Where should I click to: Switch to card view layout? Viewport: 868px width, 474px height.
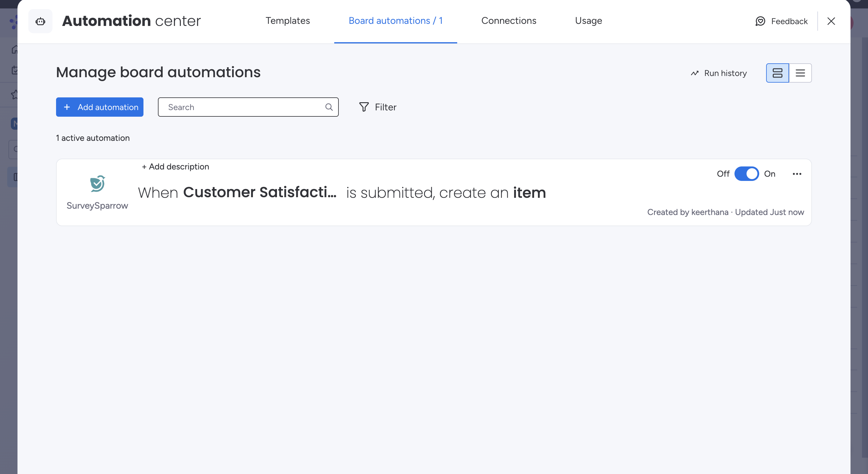tap(777, 73)
